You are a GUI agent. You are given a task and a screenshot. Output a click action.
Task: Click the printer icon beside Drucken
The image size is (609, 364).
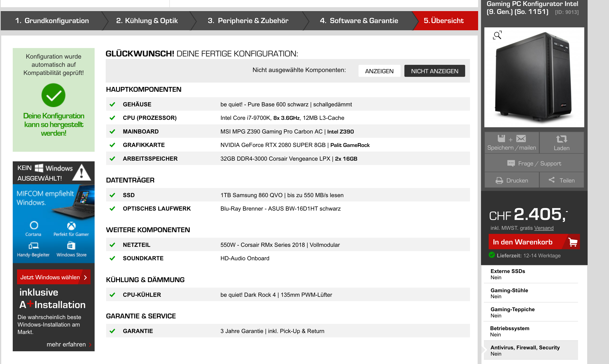point(499,181)
